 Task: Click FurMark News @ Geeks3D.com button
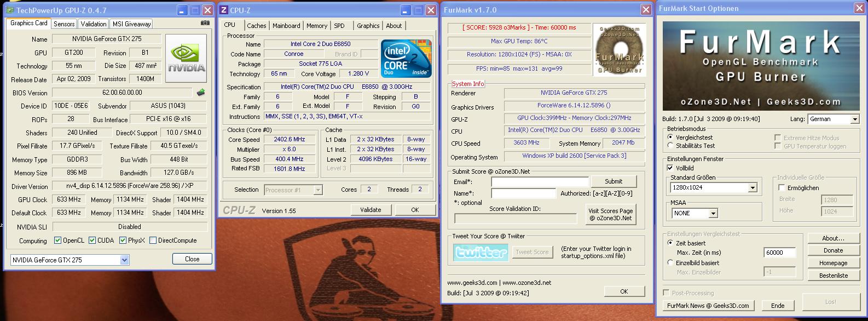point(708,306)
